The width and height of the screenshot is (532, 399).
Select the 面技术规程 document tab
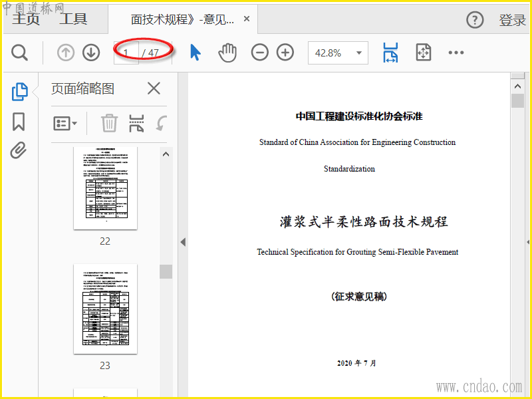182,19
